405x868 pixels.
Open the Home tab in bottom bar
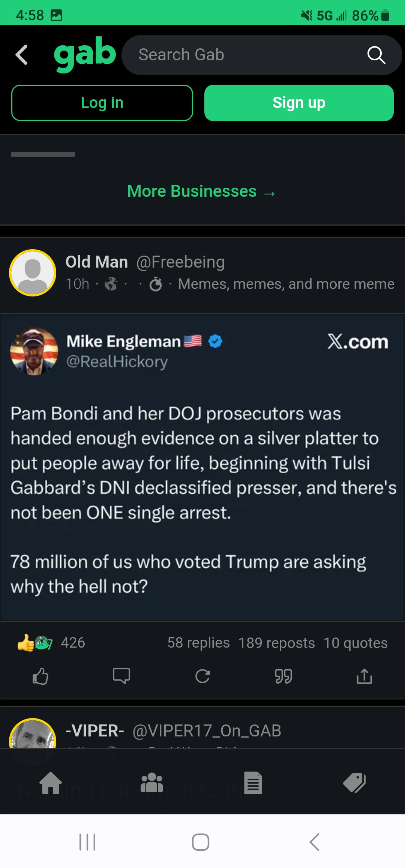[x=51, y=783]
